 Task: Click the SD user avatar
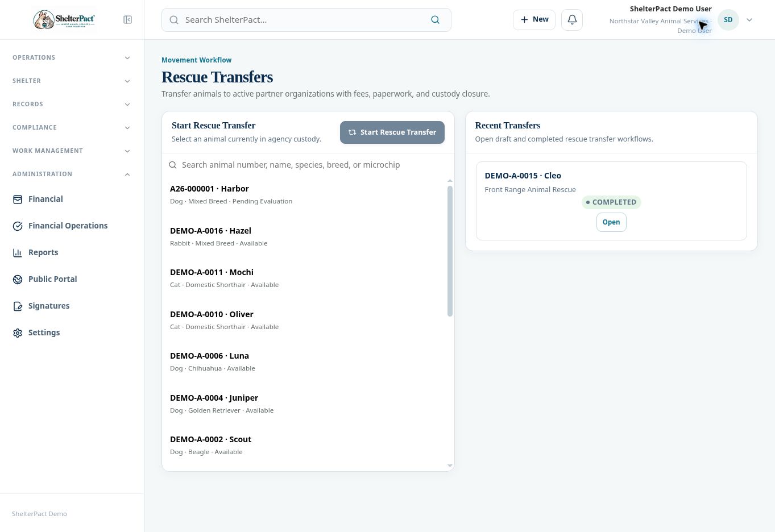pyautogui.click(x=728, y=20)
